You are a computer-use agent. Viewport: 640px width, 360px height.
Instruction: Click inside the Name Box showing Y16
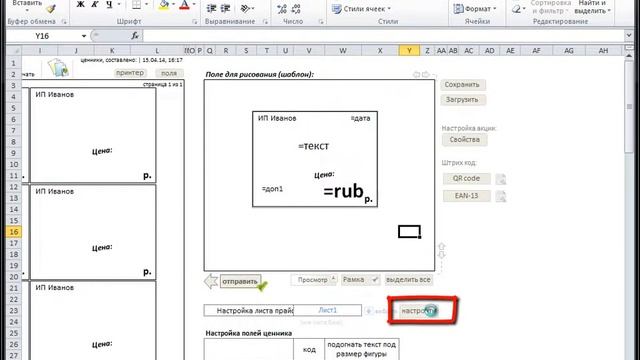pyautogui.click(x=42, y=36)
